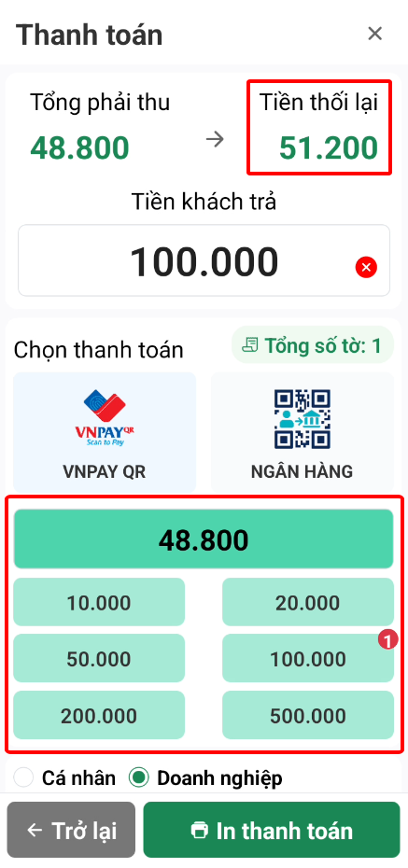Clear the amount with the red X icon
Image resolution: width=408 pixels, height=868 pixels.
point(366,268)
